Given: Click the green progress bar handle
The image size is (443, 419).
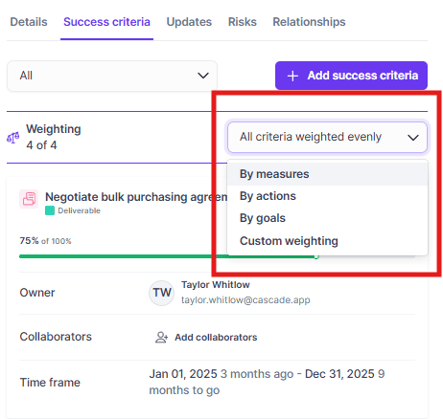Looking at the screenshot, I should [316, 256].
